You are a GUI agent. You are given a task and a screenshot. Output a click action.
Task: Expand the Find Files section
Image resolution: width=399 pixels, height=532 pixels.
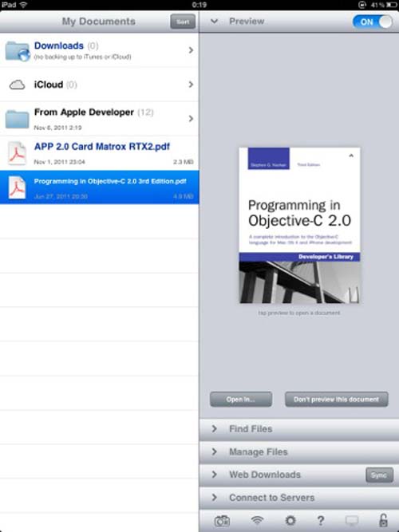(x=298, y=429)
